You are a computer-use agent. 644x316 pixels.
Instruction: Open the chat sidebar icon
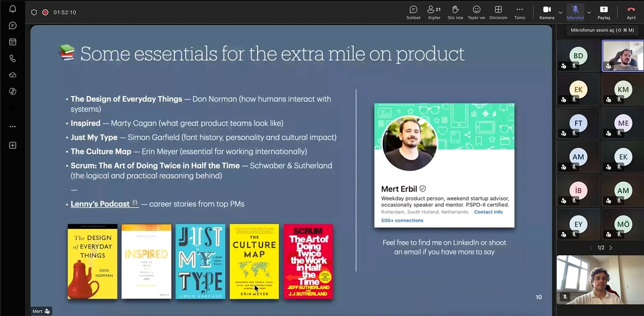[x=13, y=26]
